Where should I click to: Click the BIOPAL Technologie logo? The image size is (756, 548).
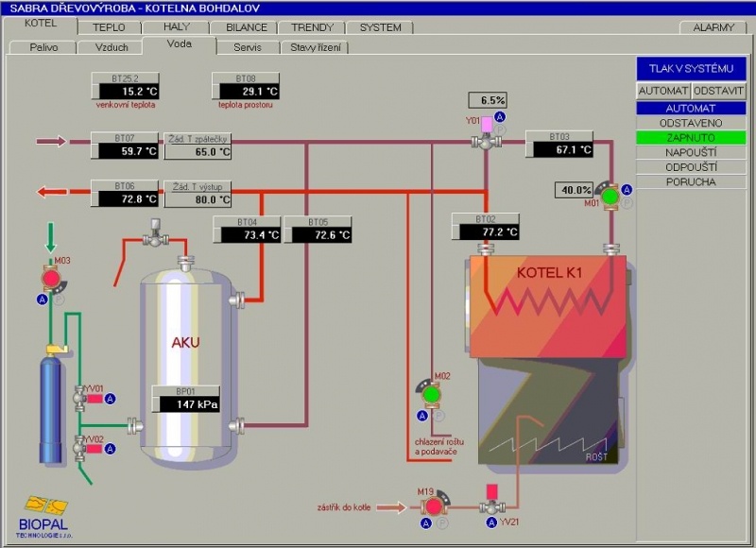point(43,518)
